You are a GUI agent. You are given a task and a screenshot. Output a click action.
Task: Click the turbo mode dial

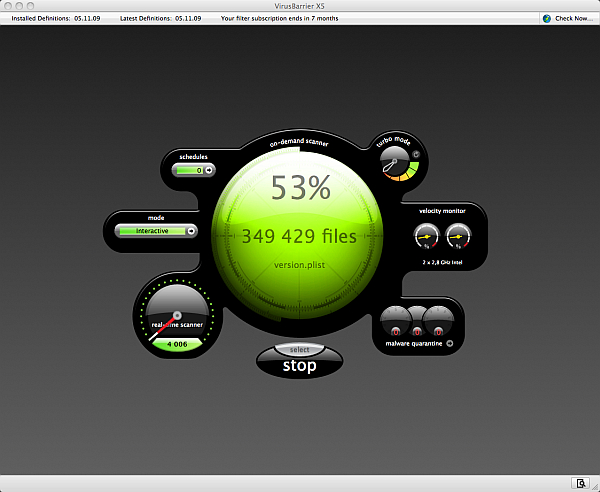click(x=395, y=161)
